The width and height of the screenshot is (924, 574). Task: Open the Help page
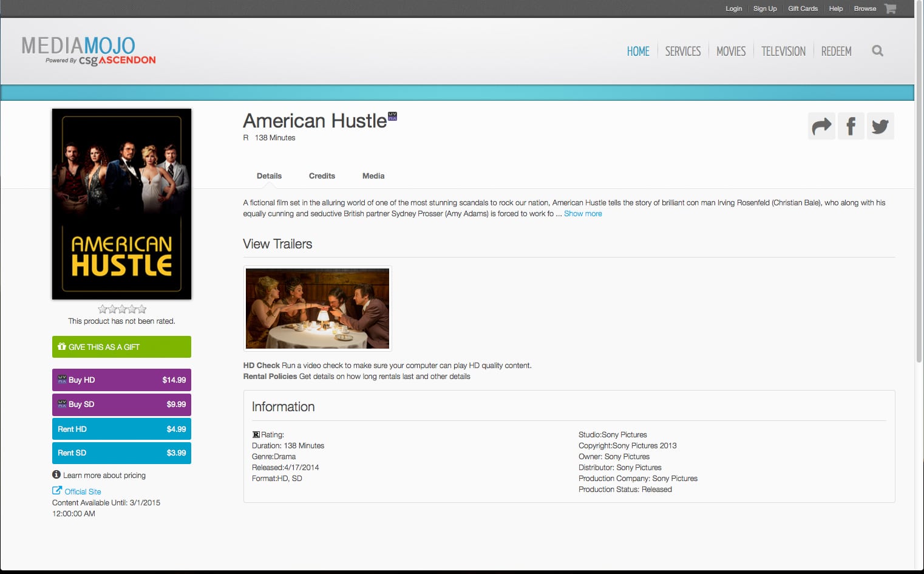tap(836, 9)
